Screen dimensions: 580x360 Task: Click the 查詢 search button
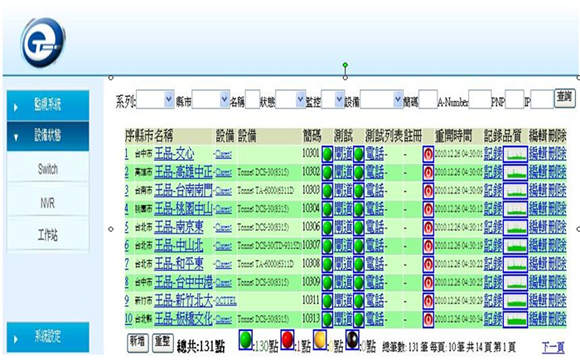(564, 98)
